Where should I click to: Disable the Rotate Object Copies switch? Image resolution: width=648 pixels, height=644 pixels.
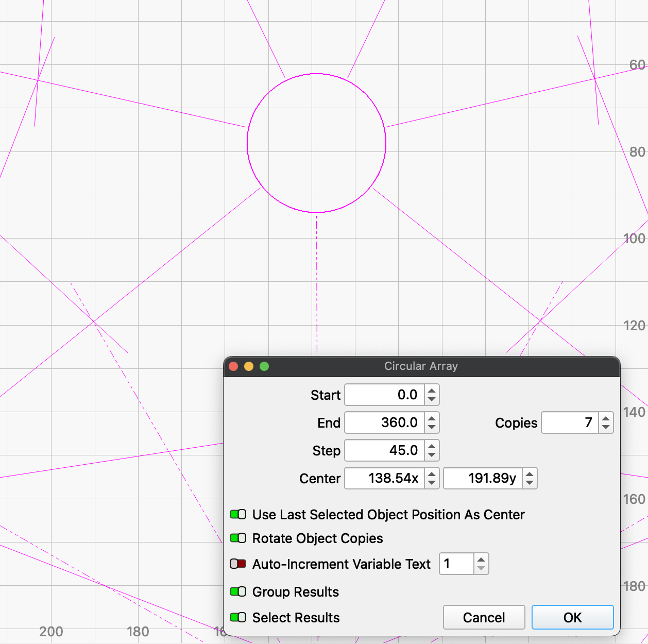238,538
